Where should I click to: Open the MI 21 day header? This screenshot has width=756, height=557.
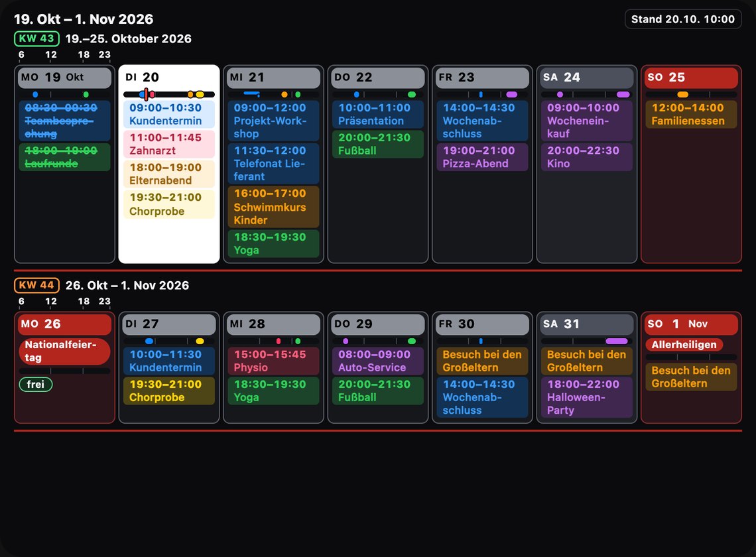pos(273,78)
